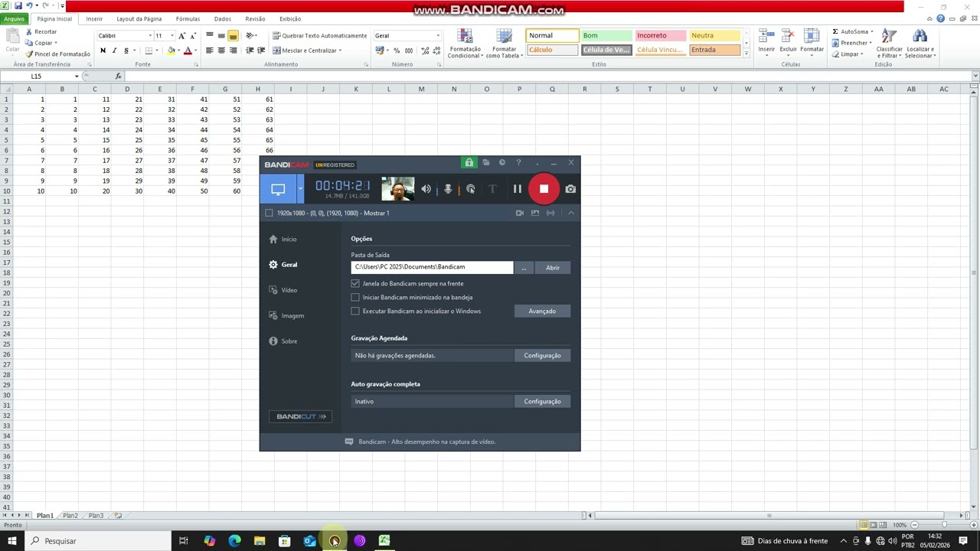Click the Avançado button
The width and height of the screenshot is (980, 551).
(x=542, y=311)
